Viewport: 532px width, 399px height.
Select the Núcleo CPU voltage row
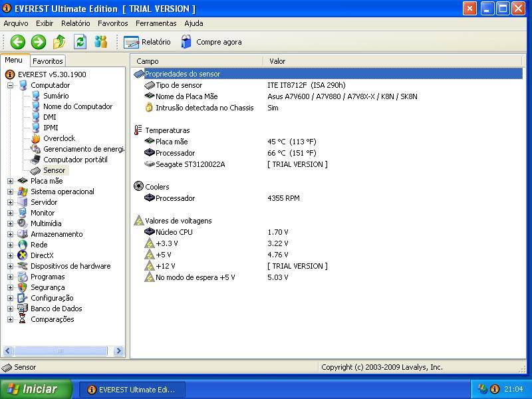click(x=328, y=232)
